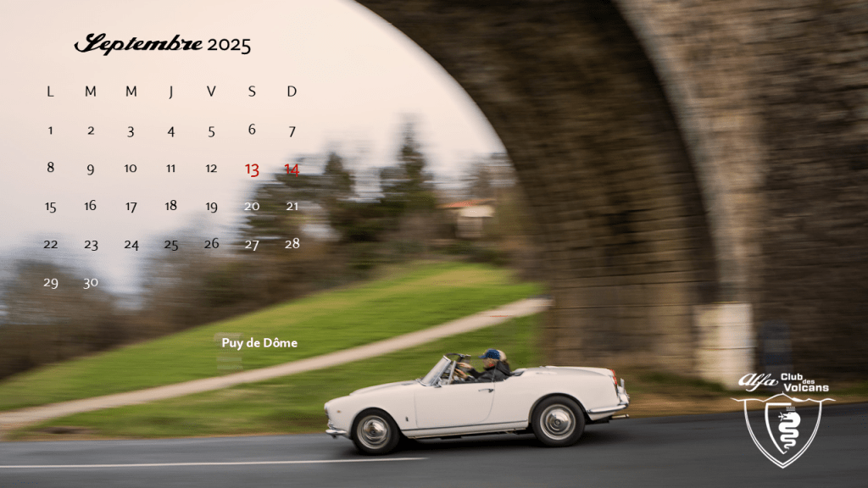The height and width of the screenshot is (488, 868).
Task: Pick date 30 in the calendar
Action: click(91, 283)
